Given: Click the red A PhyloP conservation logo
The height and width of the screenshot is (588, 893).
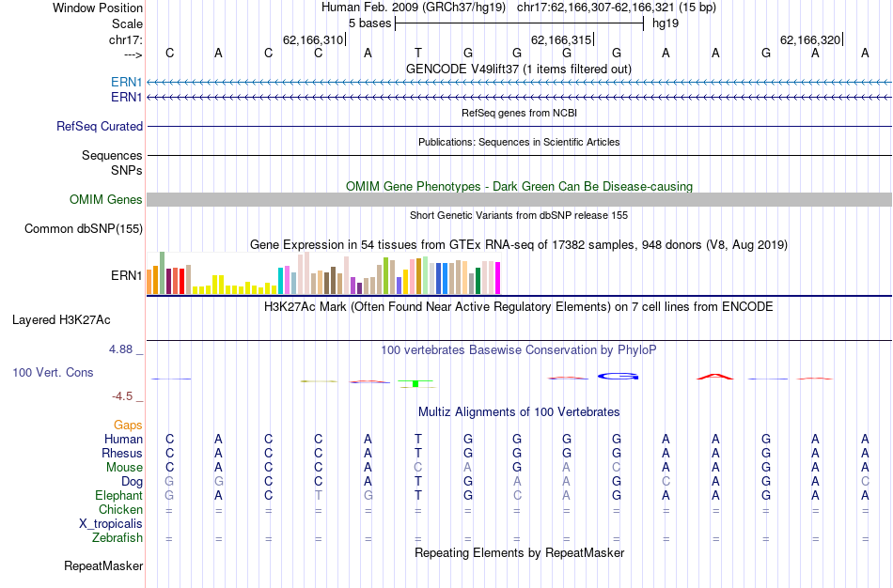Looking at the screenshot, I should pos(715,377).
